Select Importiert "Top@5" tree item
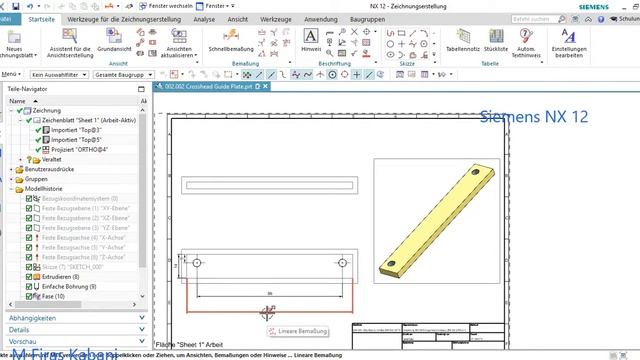640x360 pixels. coord(76,140)
